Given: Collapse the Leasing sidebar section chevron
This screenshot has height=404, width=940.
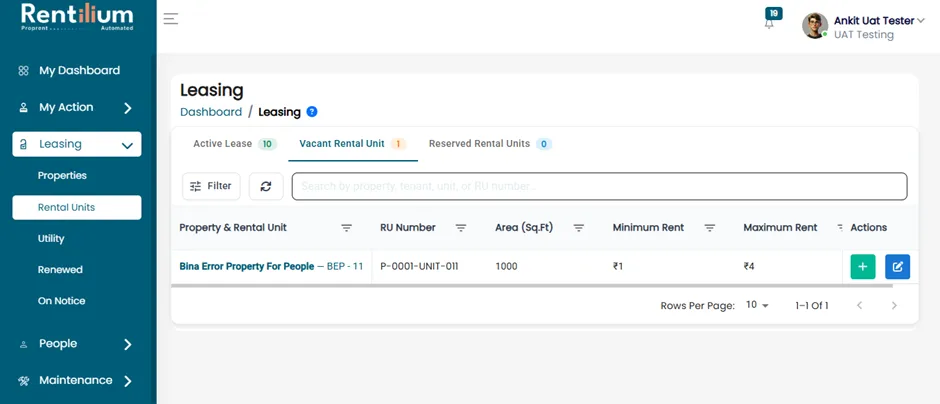Looking at the screenshot, I should pyautogui.click(x=127, y=145).
